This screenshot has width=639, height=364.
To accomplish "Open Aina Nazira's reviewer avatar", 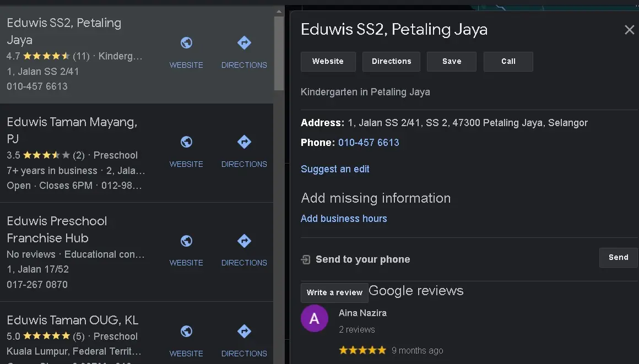I will click(x=314, y=318).
